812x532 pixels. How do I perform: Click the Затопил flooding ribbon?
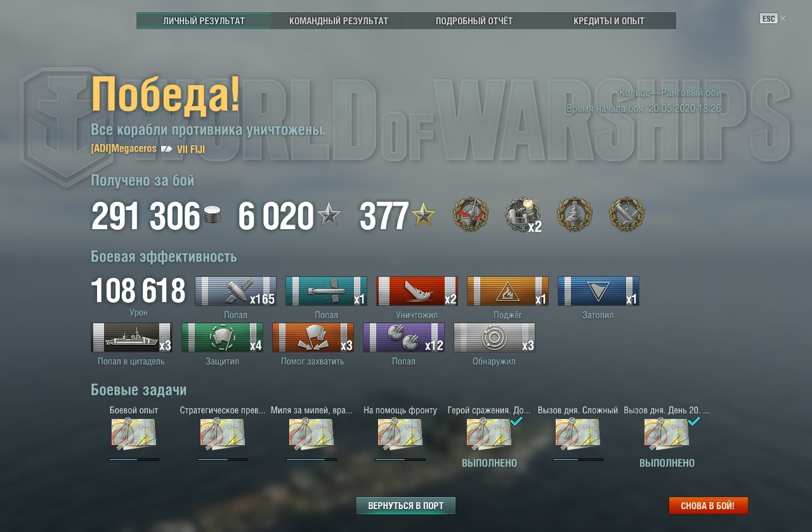(x=598, y=291)
